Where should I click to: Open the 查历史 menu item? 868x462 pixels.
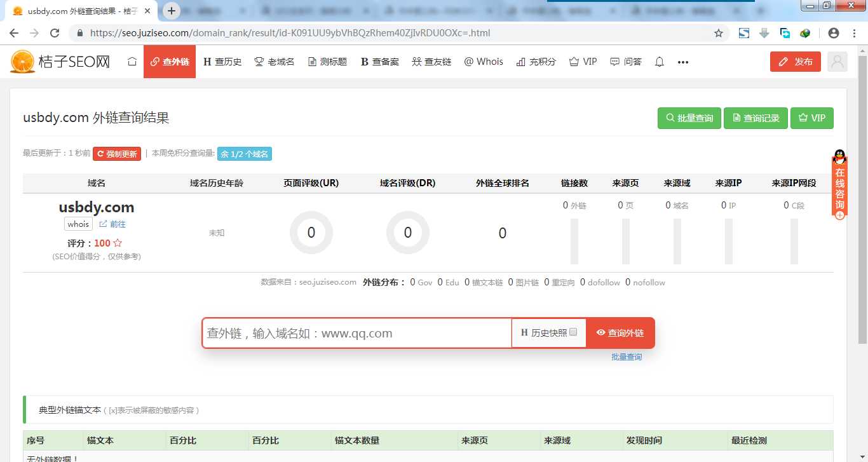[x=222, y=62]
